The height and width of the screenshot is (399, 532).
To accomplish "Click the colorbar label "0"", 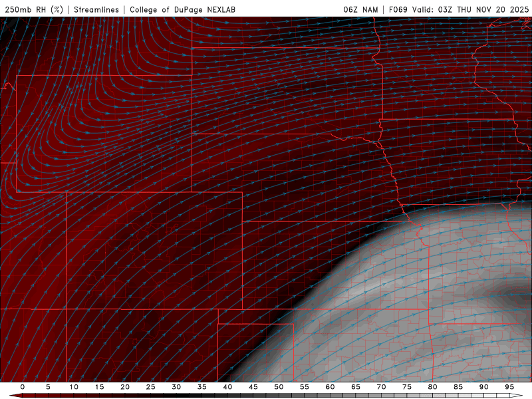I will pos(23,387).
